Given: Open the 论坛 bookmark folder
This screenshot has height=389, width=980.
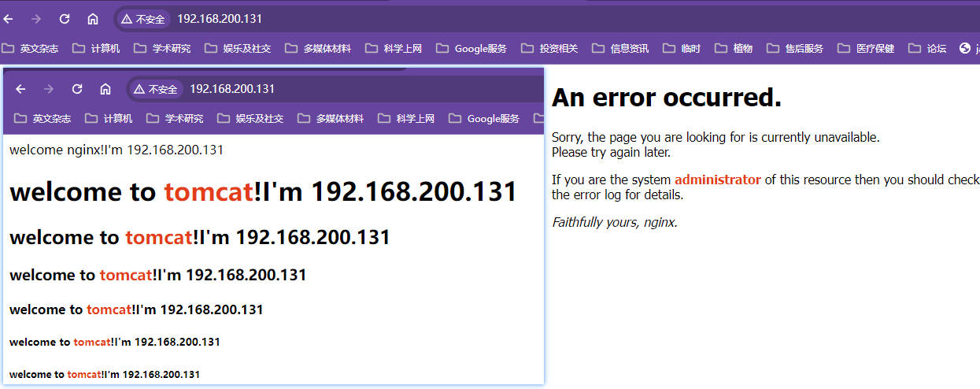Looking at the screenshot, I should (927, 49).
